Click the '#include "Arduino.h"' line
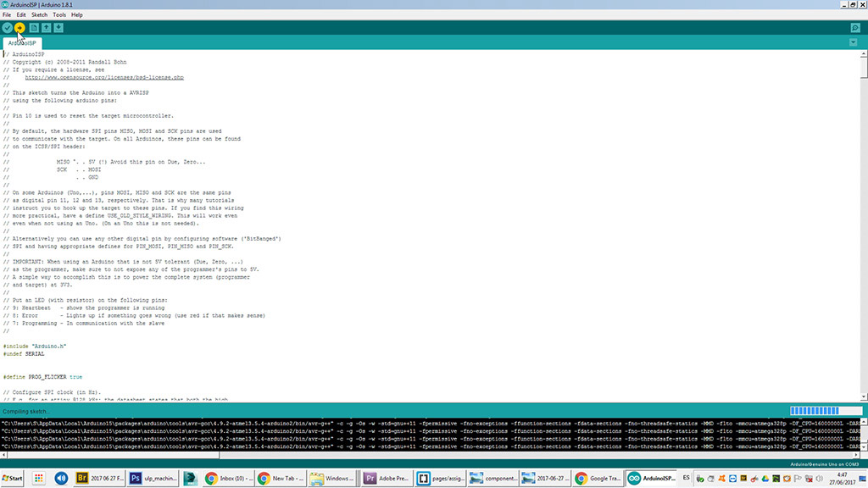868x488 pixels. click(34, 347)
